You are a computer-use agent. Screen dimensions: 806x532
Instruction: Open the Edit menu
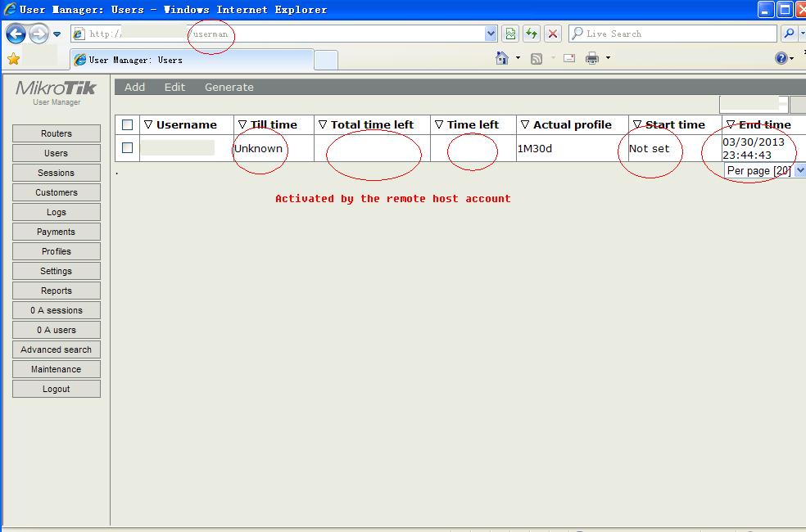coord(174,88)
